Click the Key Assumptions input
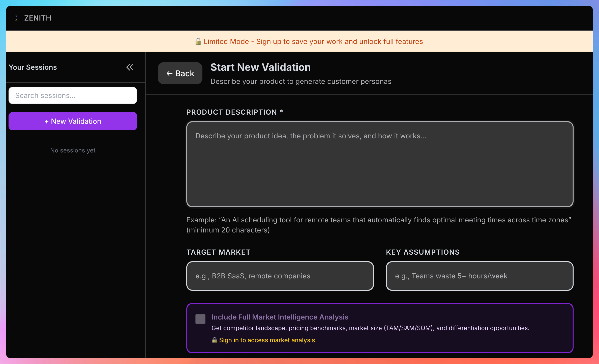 point(479,276)
